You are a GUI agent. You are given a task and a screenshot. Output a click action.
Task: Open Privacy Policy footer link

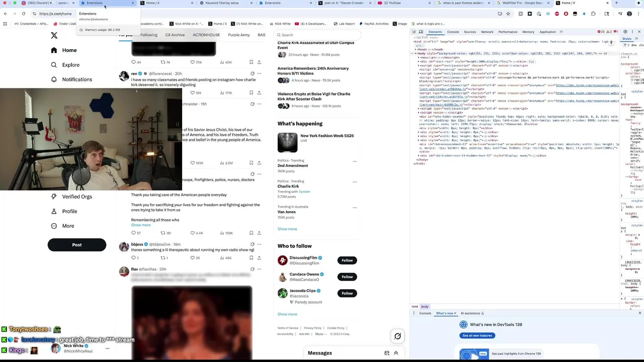coord(312,328)
